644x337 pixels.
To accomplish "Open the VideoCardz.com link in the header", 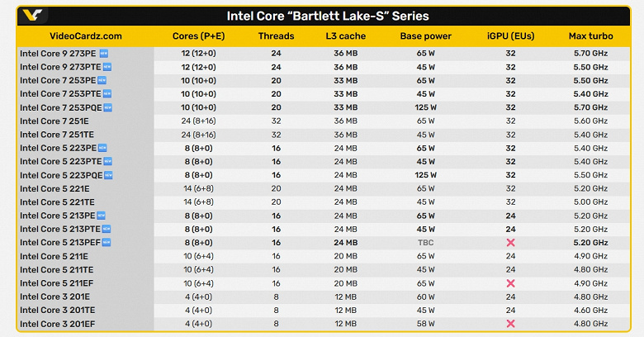I will (x=86, y=36).
